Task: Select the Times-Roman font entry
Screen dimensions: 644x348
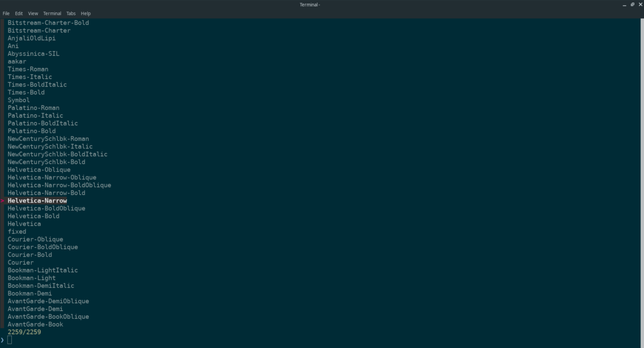Action: 27,69
